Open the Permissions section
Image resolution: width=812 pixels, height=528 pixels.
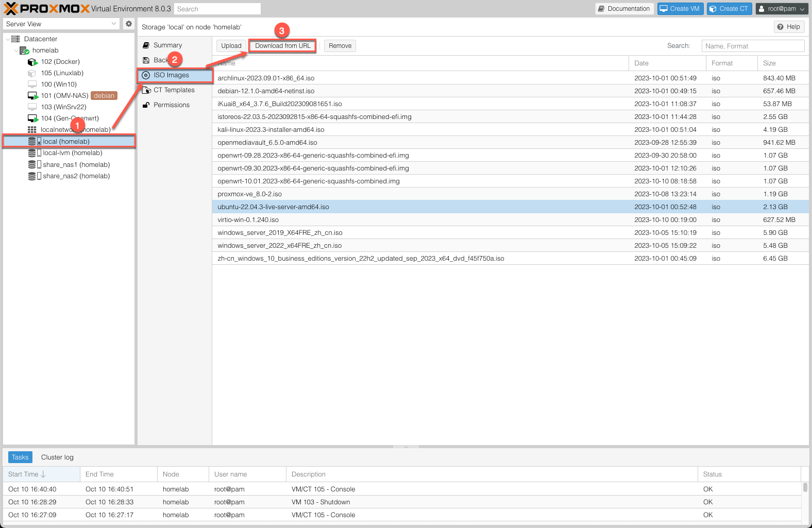(x=175, y=105)
